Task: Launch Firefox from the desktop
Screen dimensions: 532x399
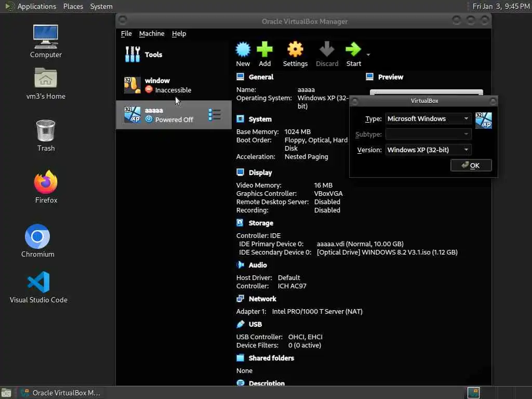Action: pyautogui.click(x=46, y=187)
